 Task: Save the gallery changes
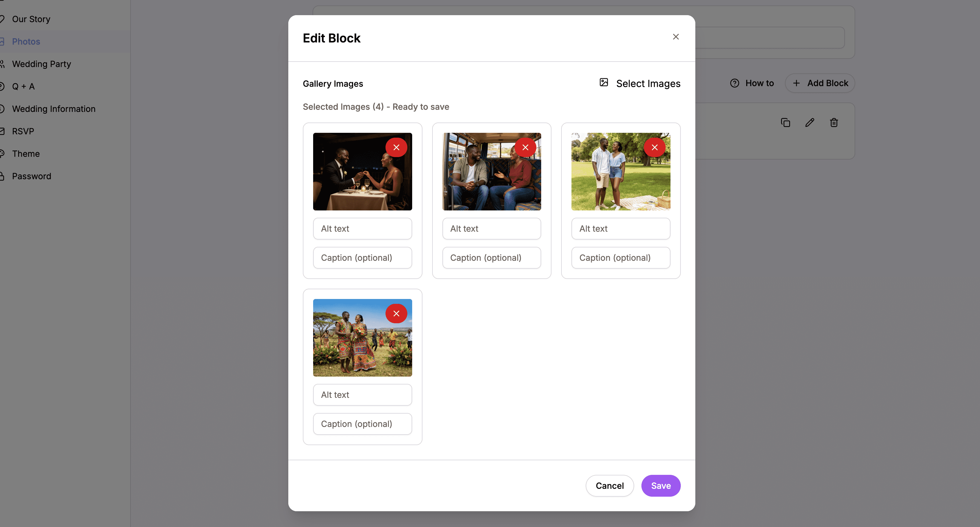click(661, 485)
